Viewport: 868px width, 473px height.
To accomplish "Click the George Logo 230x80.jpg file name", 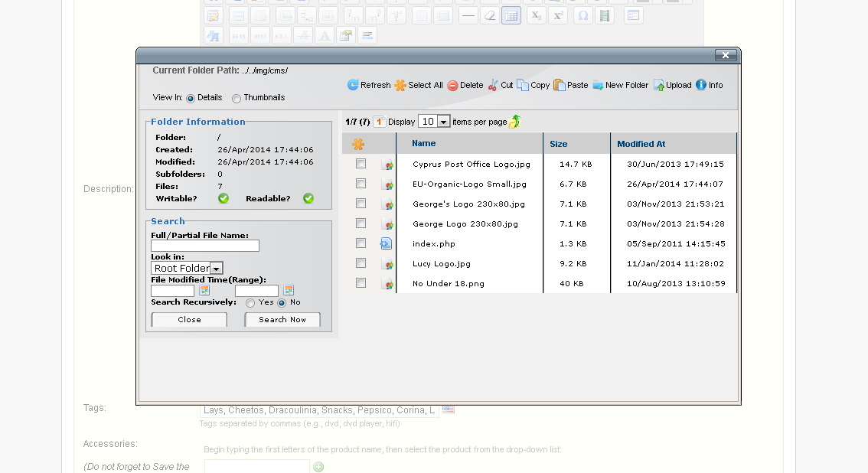I will 465,224.
